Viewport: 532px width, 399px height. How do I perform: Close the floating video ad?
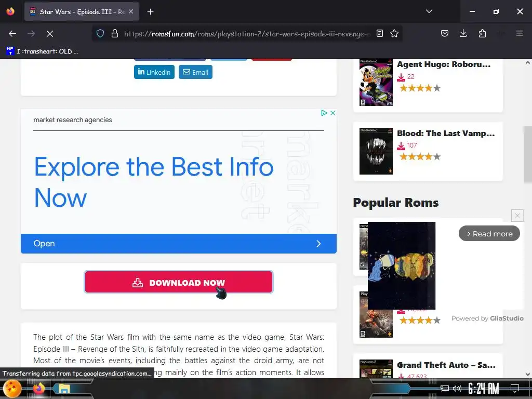pyautogui.click(x=517, y=216)
